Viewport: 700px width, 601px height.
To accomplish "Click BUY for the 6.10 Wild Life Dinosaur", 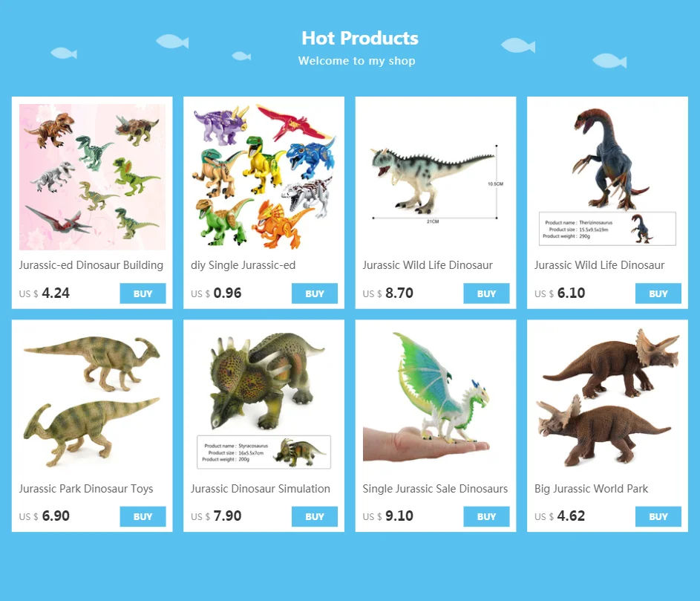I will 658,293.
